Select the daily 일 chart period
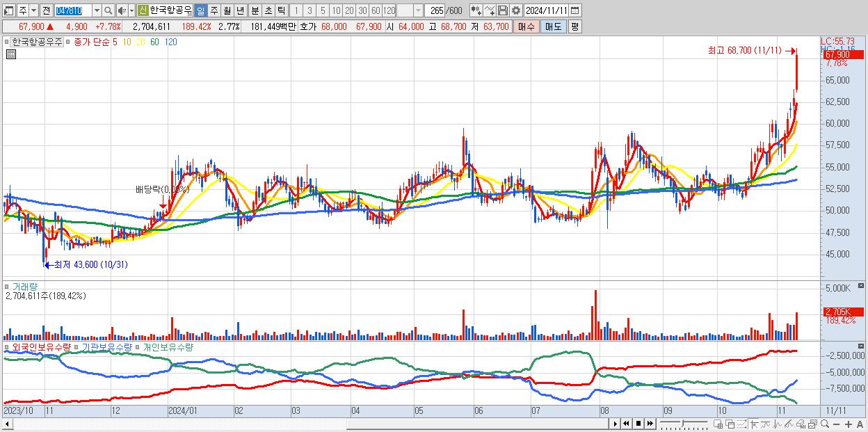This screenshot has width=868, height=432. 200,10
